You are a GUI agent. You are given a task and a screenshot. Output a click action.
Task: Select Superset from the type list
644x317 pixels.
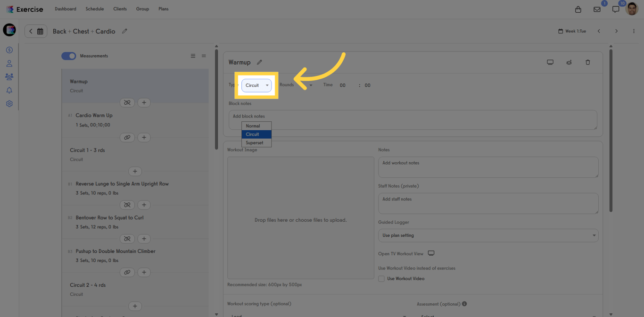click(x=256, y=142)
